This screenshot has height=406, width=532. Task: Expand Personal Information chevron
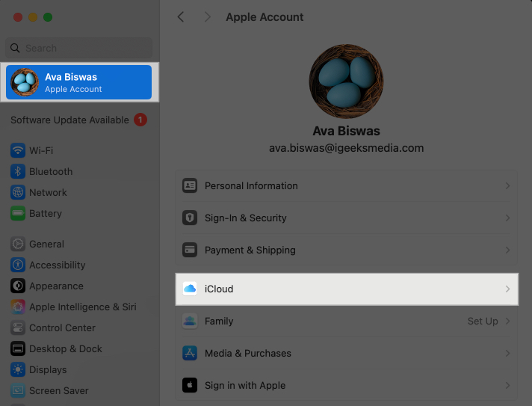507,185
